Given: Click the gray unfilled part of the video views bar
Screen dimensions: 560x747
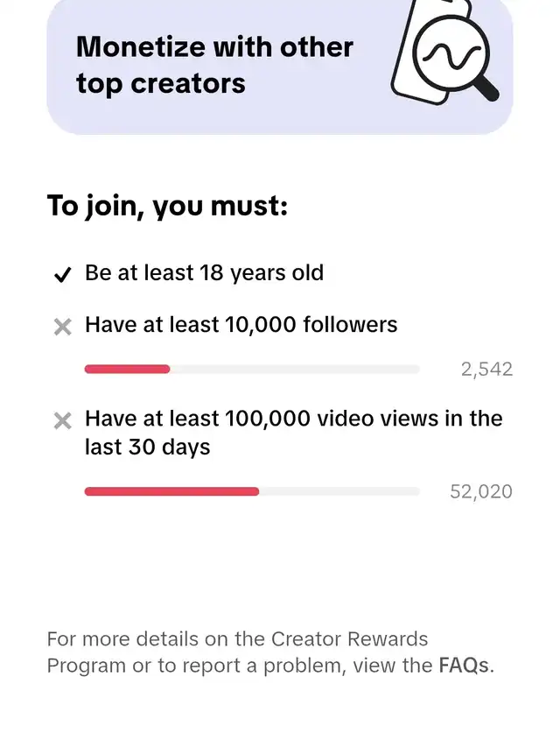Looking at the screenshot, I should pyautogui.click(x=339, y=492).
